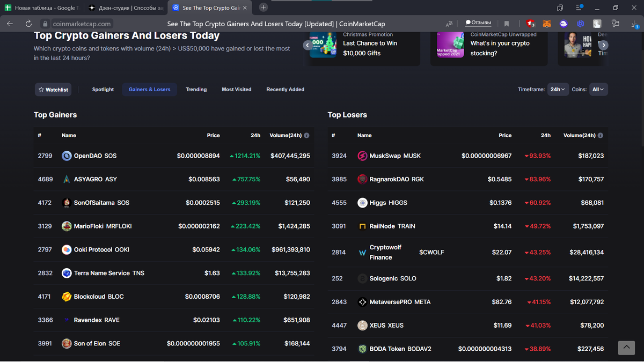Image resolution: width=644 pixels, height=362 pixels.
Task: Click MuskSwap's 93.93% loss value
Action: click(538, 156)
